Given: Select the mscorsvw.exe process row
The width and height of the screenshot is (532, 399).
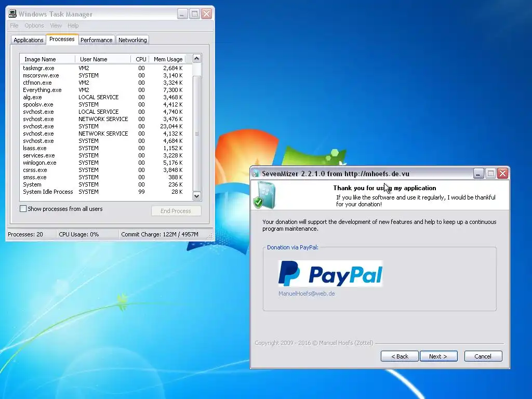Looking at the screenshot, I should pyautogui.click(x=106, y=75).
